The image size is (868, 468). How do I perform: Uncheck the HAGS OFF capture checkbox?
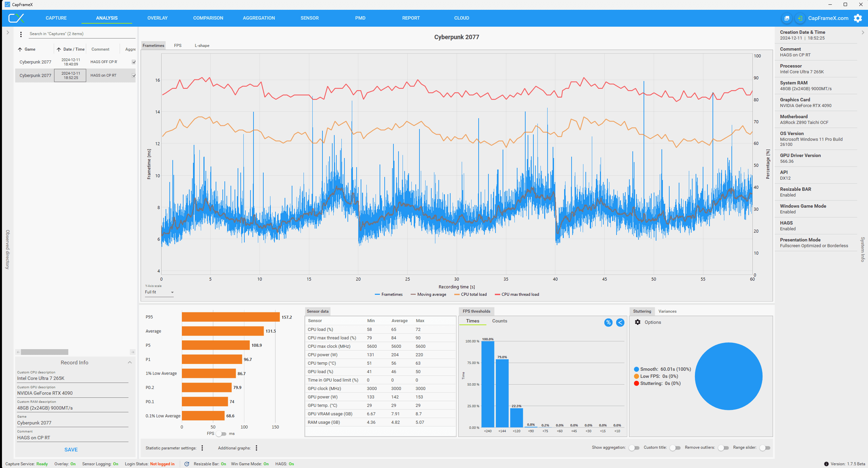(134, 62)
